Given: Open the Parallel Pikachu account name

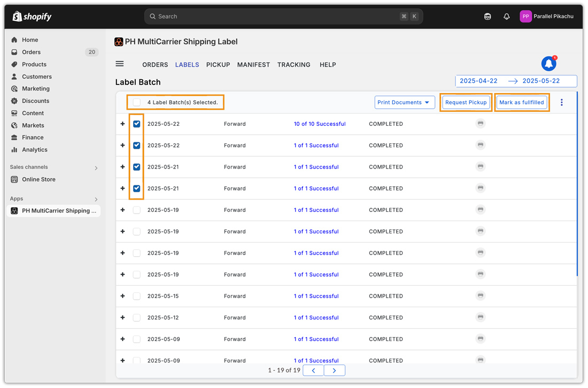Looking at the screenshot, I should [x=553, y=17].
